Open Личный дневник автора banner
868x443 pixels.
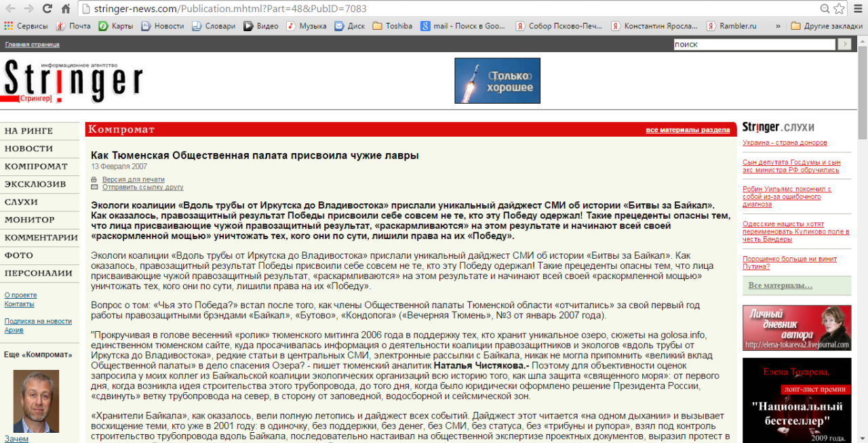click(x=797, y=328)
